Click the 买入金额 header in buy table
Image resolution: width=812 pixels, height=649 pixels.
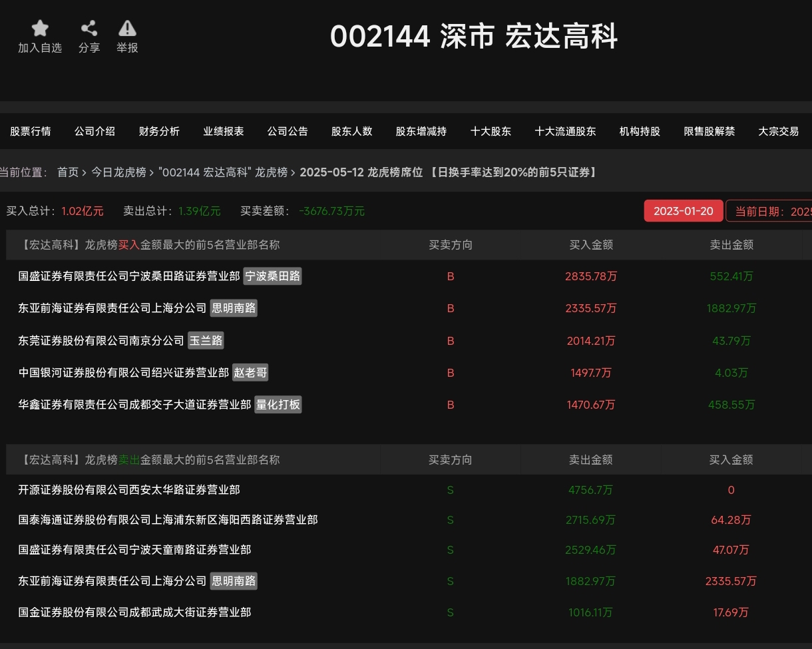point(591,245)
